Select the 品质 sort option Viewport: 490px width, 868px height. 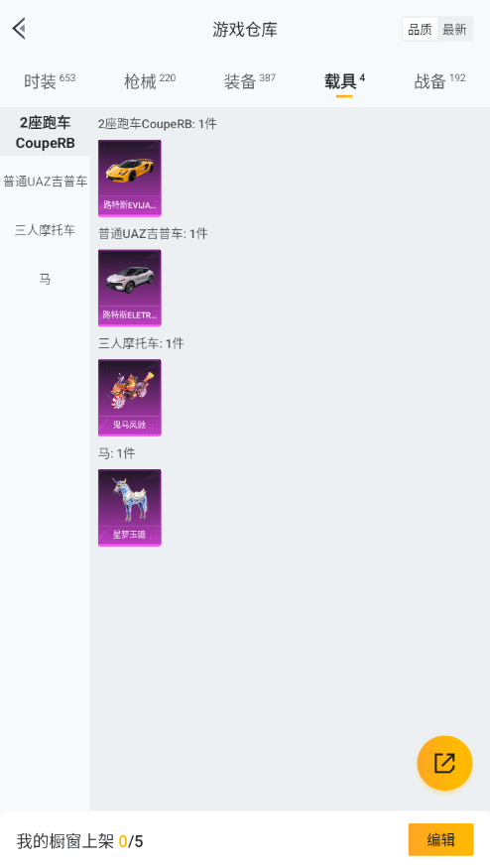point(420,30)
